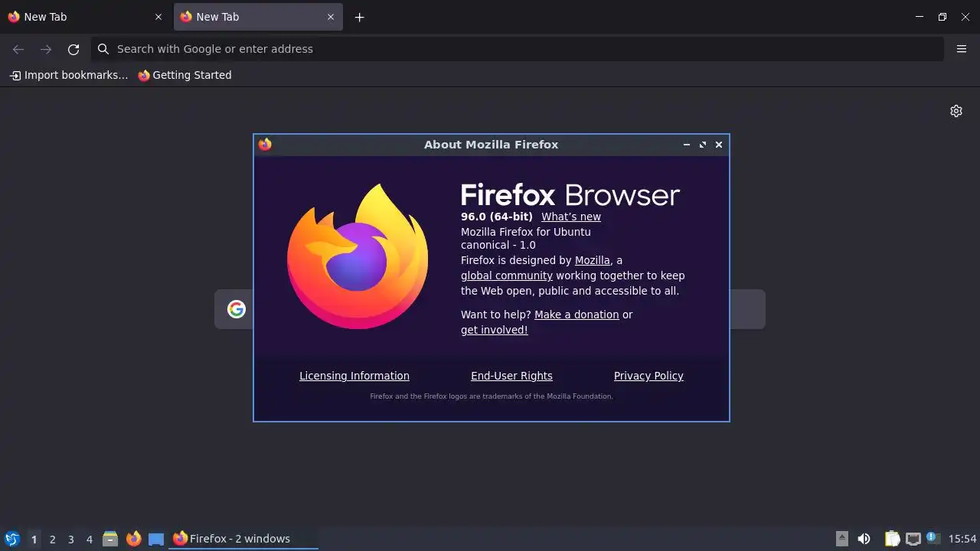
Task: Open Getting Started bookmark
Action: 185,75
